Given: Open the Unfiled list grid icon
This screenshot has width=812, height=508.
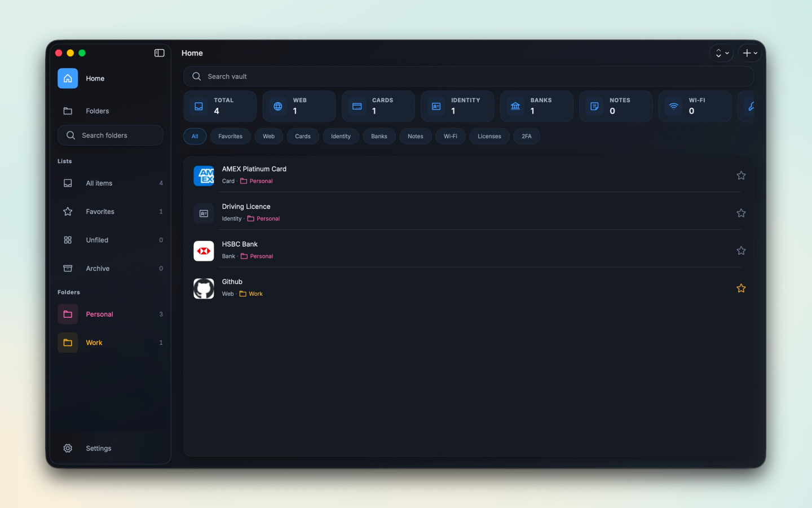Looking at the screenshot, I should tap(68, 240).
